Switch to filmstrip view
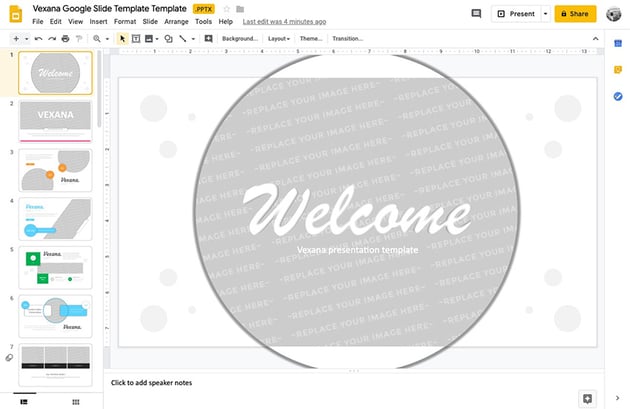Screen dimensions: 630x409 (x=24, y=401)
